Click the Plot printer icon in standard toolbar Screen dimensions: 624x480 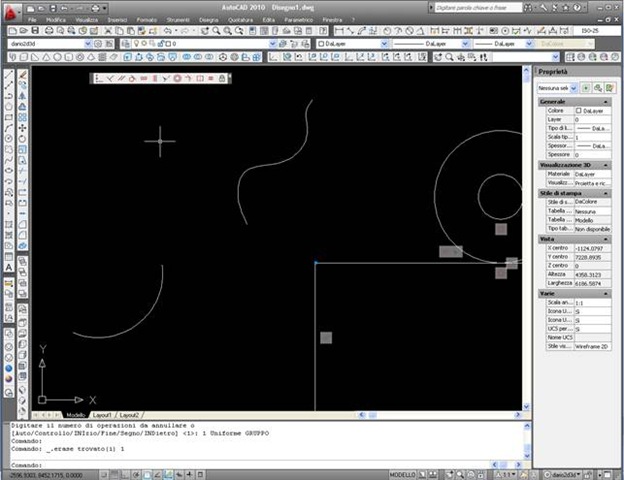(49, 31)
